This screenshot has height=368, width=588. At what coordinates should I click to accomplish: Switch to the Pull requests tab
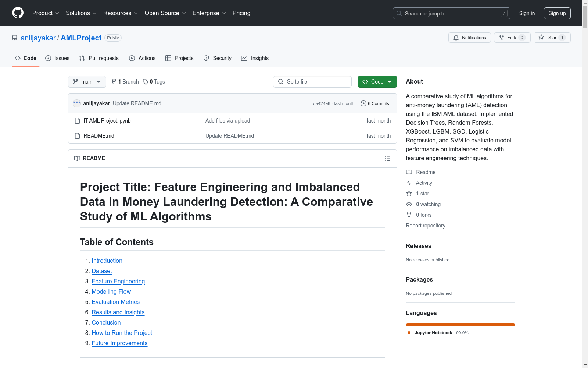coord(99,58)
